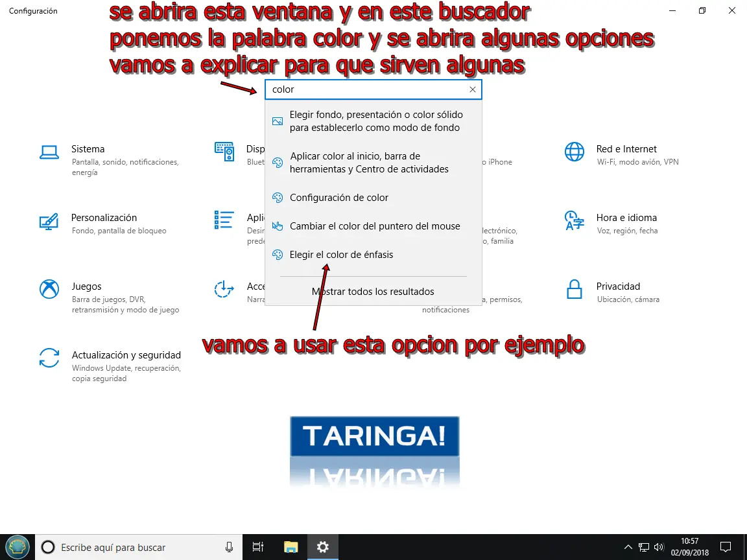Click the Personalización paintbrush icon

[x=49, y=222]
